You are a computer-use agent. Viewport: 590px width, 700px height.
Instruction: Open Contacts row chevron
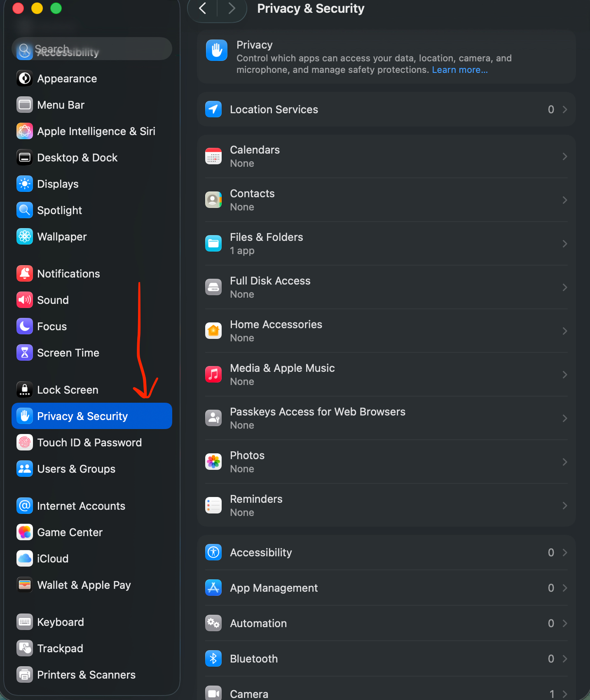click(564, 200)
